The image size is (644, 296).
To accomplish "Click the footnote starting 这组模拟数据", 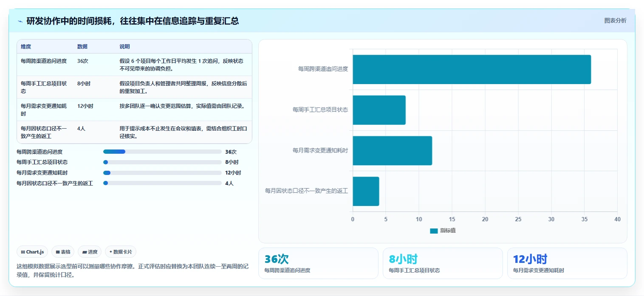I will point(133,271).
